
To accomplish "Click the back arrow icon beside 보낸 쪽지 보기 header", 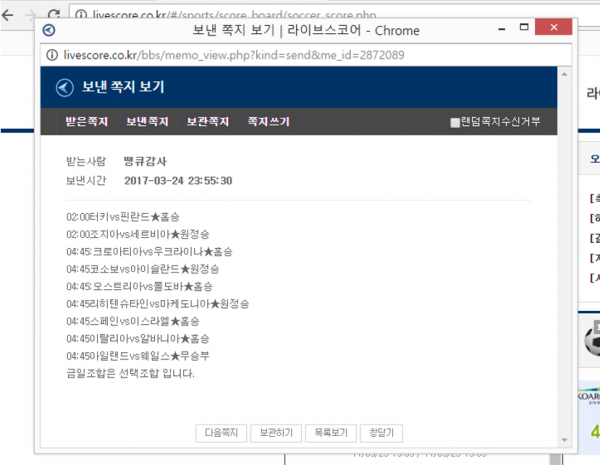I will click(64, 88).
